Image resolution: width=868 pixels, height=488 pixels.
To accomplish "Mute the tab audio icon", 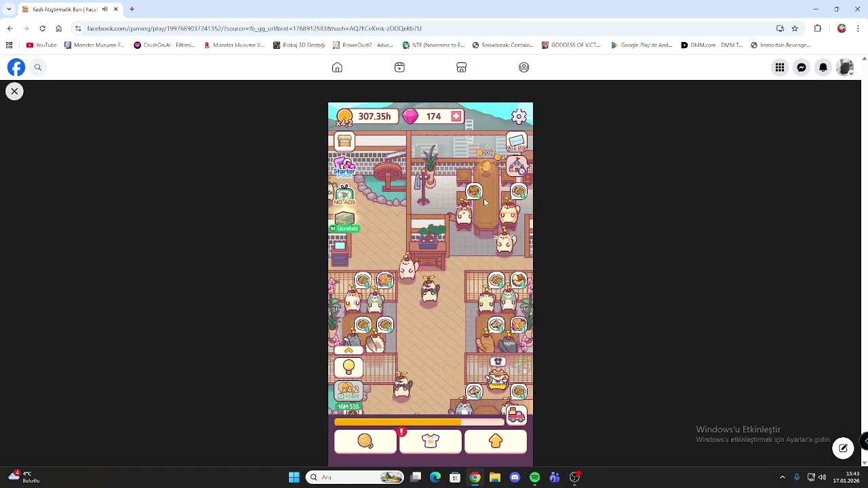I will click(104, 9).
